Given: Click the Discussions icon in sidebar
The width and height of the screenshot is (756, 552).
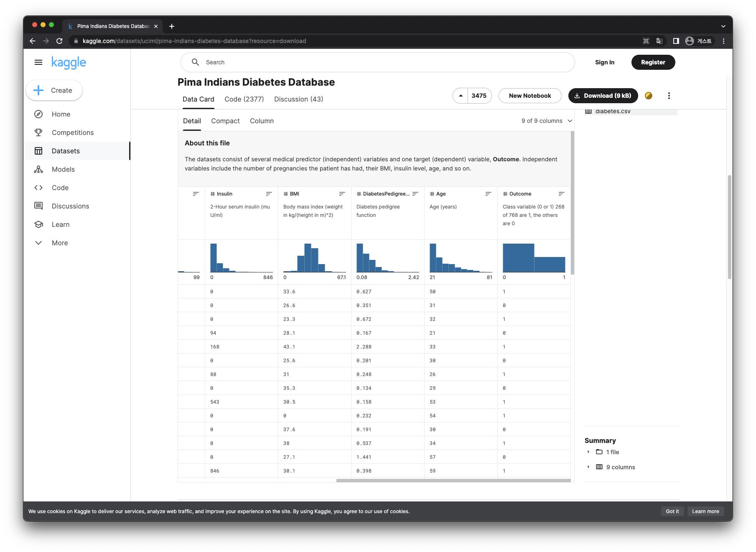Looking at the screenshot, I should point(38,206).
